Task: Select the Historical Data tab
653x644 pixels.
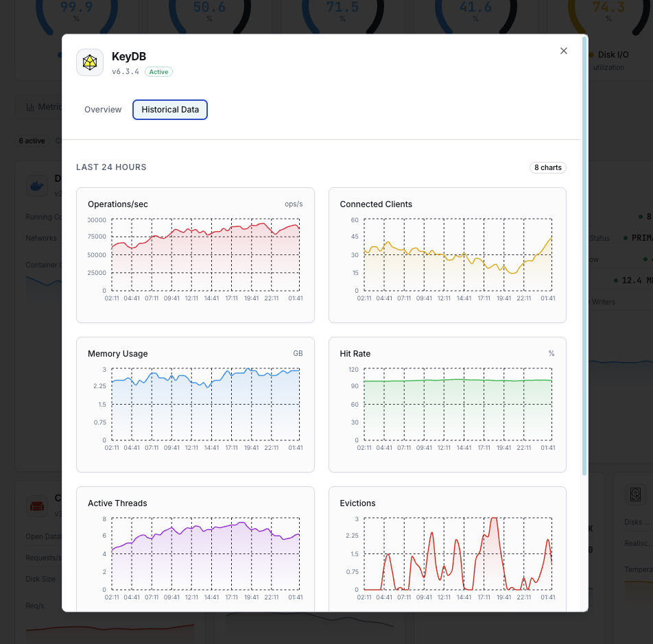Action: pos(169,109)
